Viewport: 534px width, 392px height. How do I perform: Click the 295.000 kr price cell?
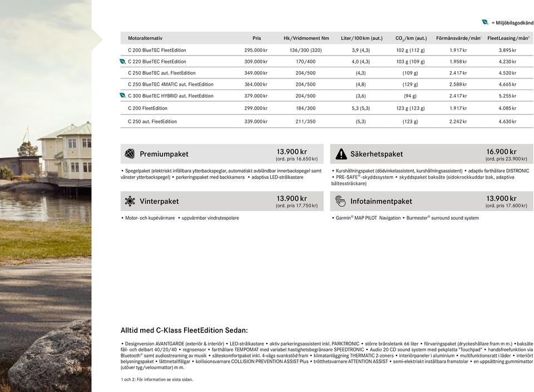click(x=256, y=51)
